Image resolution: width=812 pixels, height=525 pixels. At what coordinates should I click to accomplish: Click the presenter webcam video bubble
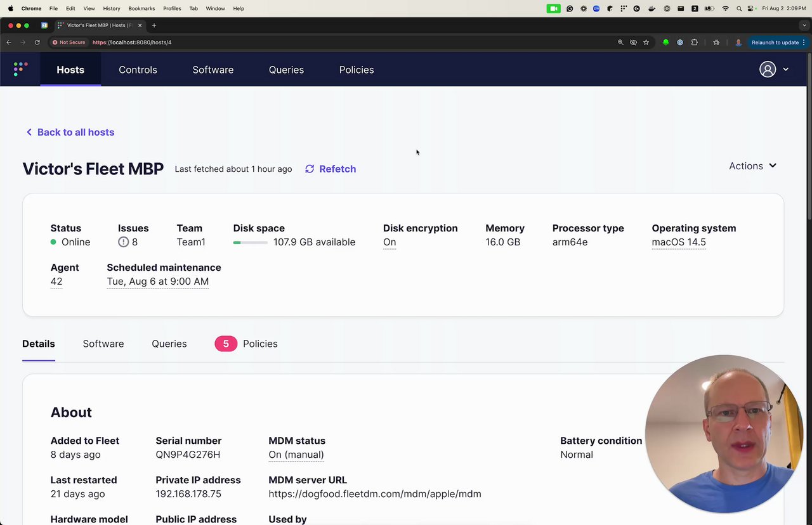pos(724,434)
